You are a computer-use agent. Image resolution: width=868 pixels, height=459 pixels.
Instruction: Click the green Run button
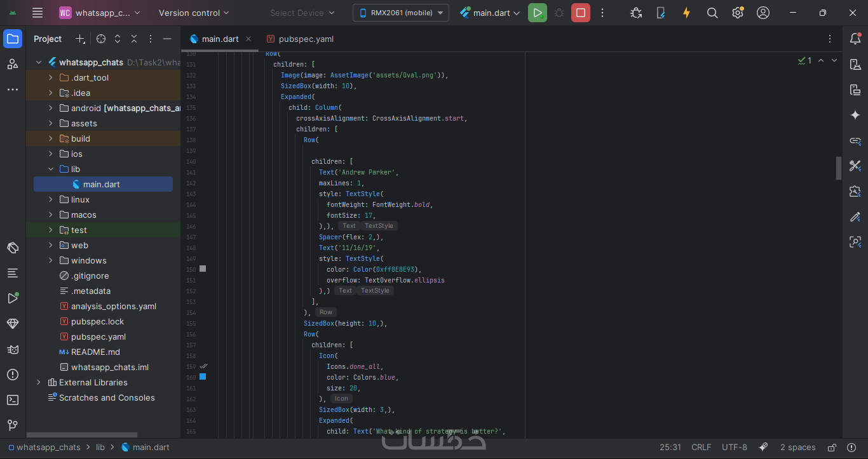(537, 13)
